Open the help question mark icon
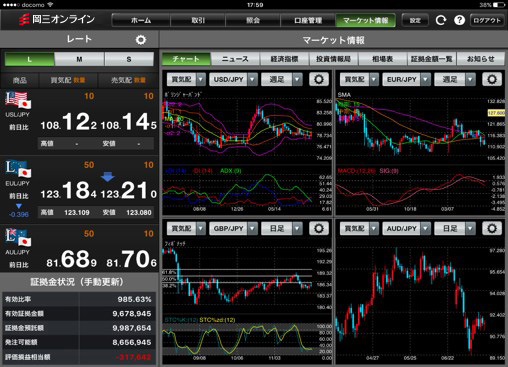The image size is (508, 367). coord(459,20)
